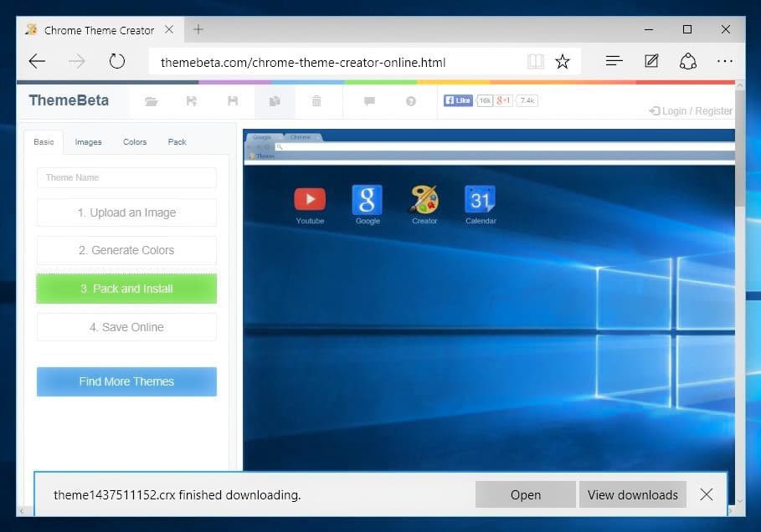Open Edge web note tool

coord(651,62)
